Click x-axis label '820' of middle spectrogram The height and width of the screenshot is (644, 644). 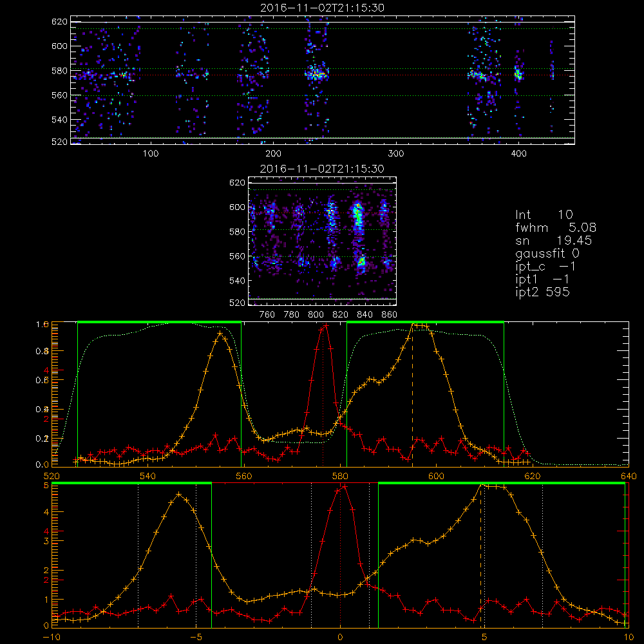tap(341, 315)
